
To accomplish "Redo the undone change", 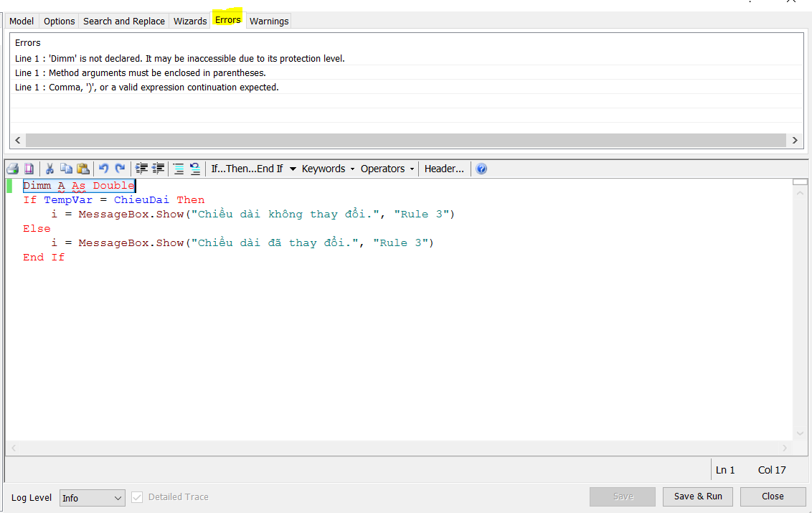I will click(x=121, y=168).
